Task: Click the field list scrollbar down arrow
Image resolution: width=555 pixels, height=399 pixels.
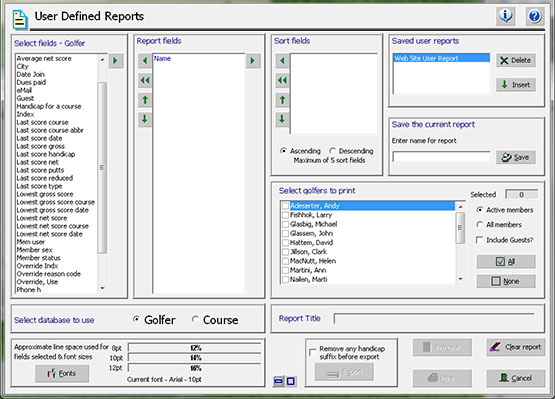Action: 102,288
